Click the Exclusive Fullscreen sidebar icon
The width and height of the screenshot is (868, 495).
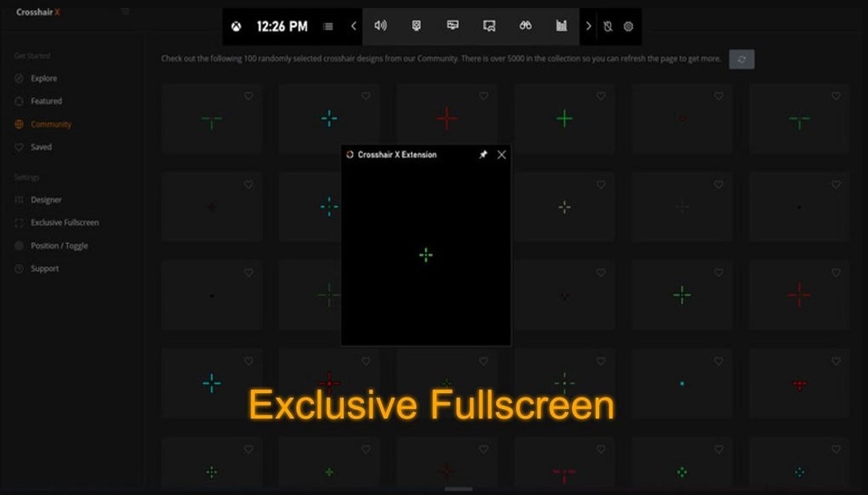click(19, 222)
